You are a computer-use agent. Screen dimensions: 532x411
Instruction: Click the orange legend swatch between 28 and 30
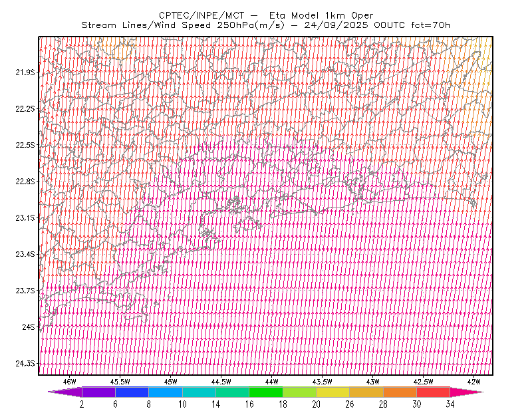pos(400,392)
